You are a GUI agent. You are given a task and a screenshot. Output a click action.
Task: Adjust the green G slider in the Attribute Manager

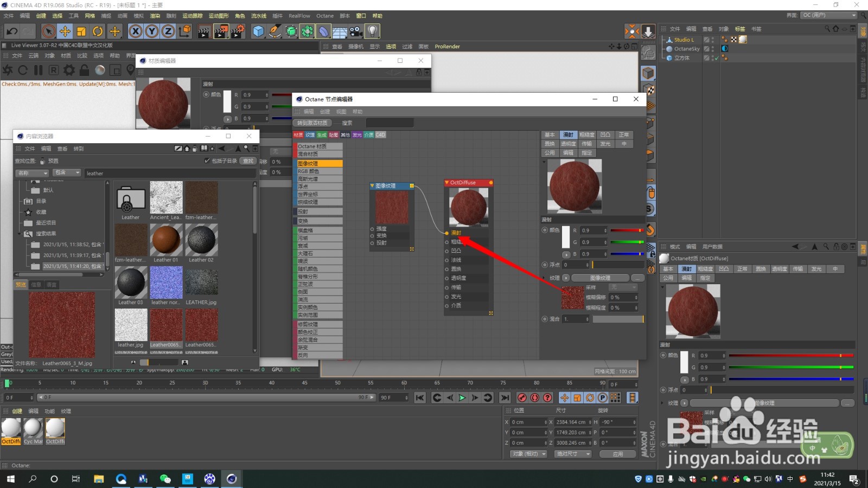click(x=791, y=367)
